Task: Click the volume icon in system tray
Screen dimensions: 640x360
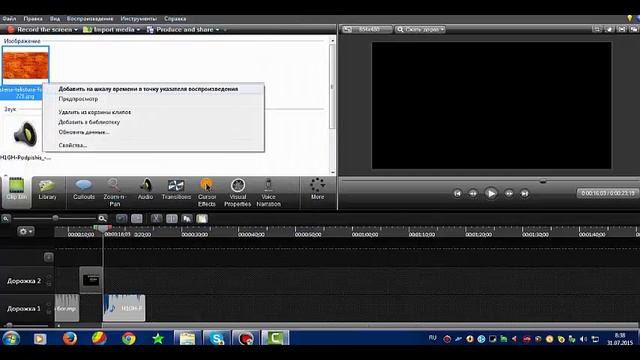Action: (583, 339)
